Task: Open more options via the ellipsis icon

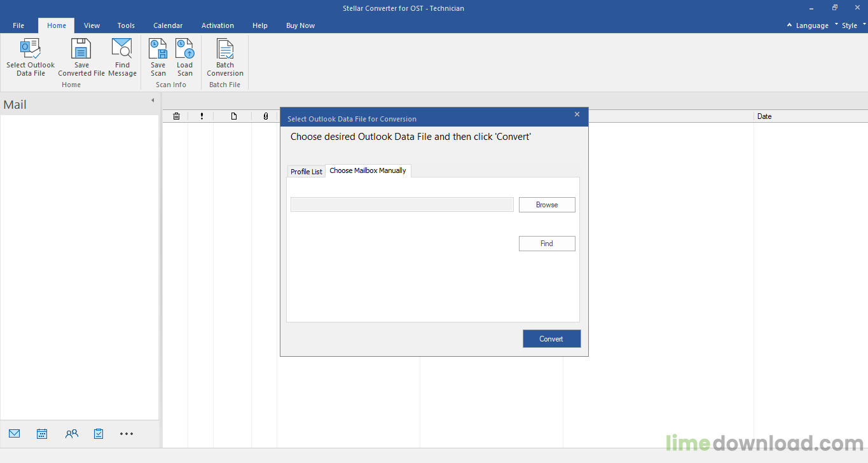Action: (126, 433)
